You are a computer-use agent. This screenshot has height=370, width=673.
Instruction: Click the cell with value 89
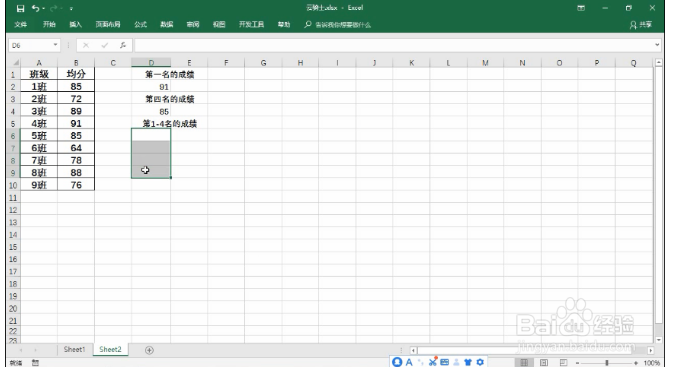(76, 111)
